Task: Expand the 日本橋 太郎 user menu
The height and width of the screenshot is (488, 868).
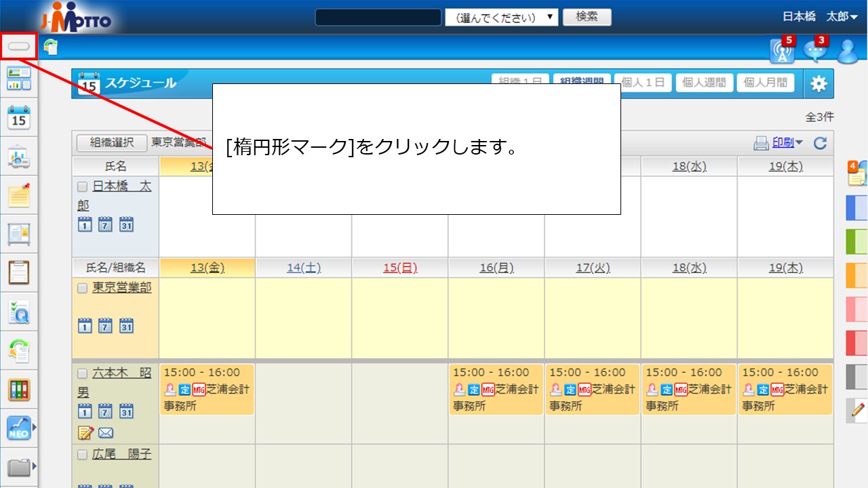Action: (820, 17)
